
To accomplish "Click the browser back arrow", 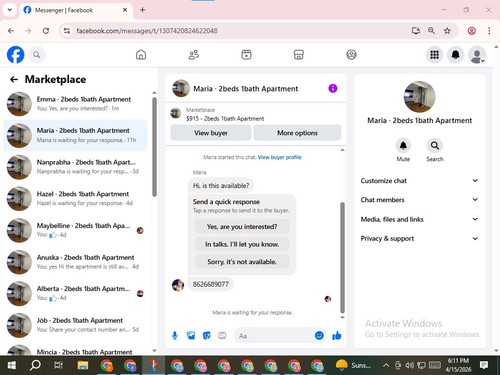I will 11,31.
